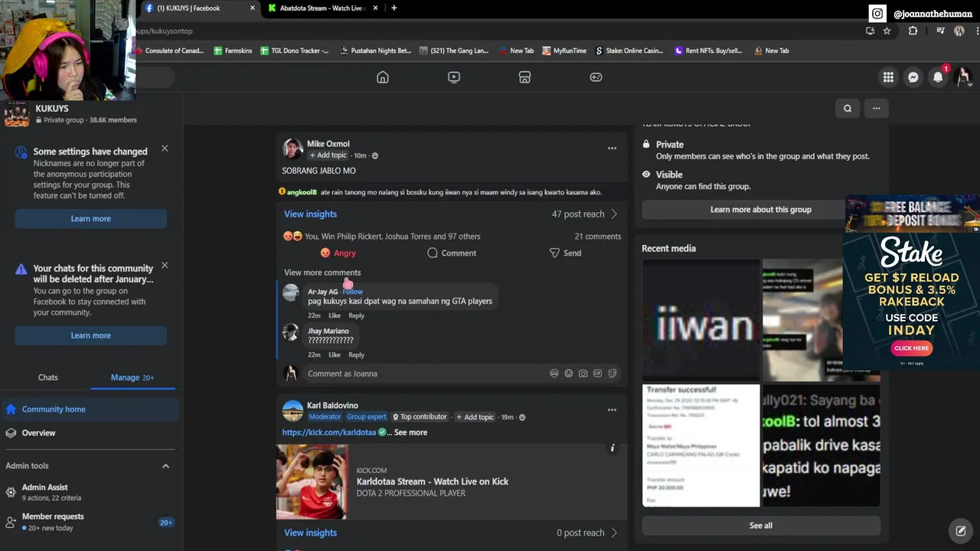
Task: Click the Comment button on Mike Oxmol post
Action: (x=452, y=253)
